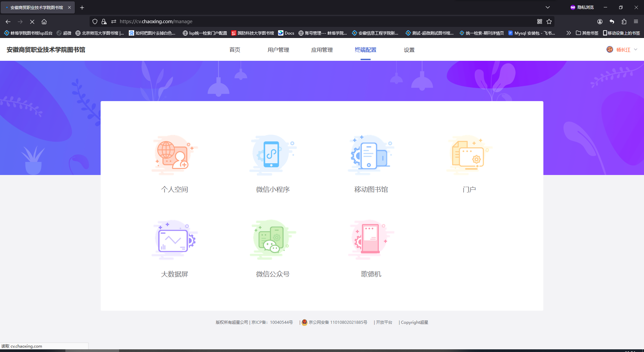Open the 微信公众号 official account icon

coord(273,240)
